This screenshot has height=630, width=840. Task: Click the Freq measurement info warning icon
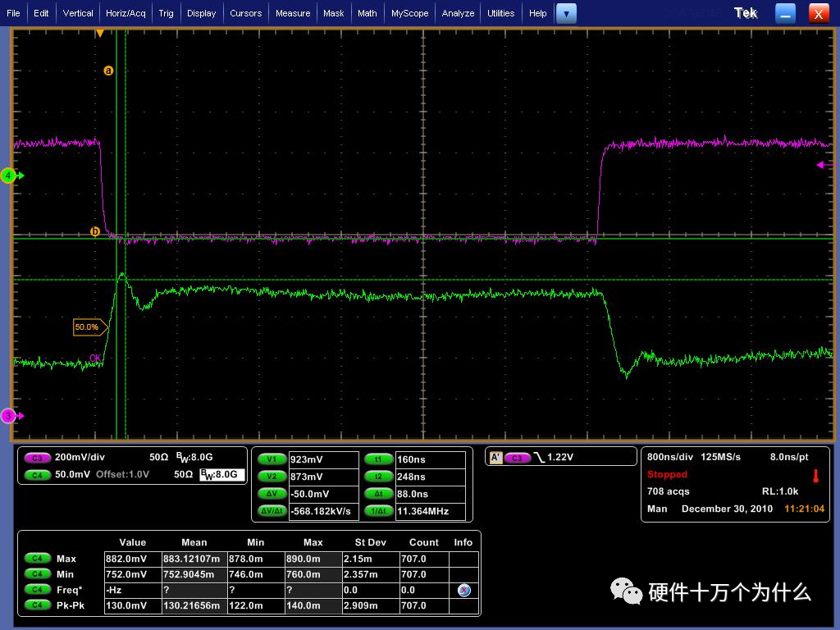(x=463, y=590)
